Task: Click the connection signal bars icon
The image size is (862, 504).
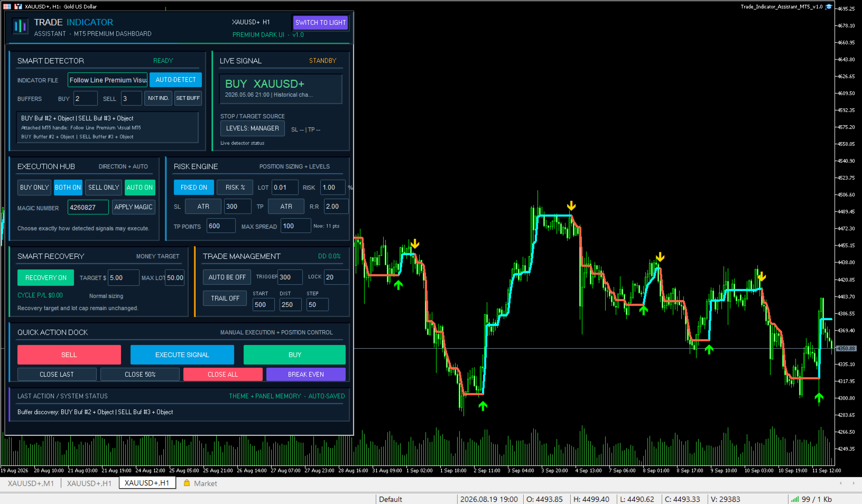Action: pos(794,499)
